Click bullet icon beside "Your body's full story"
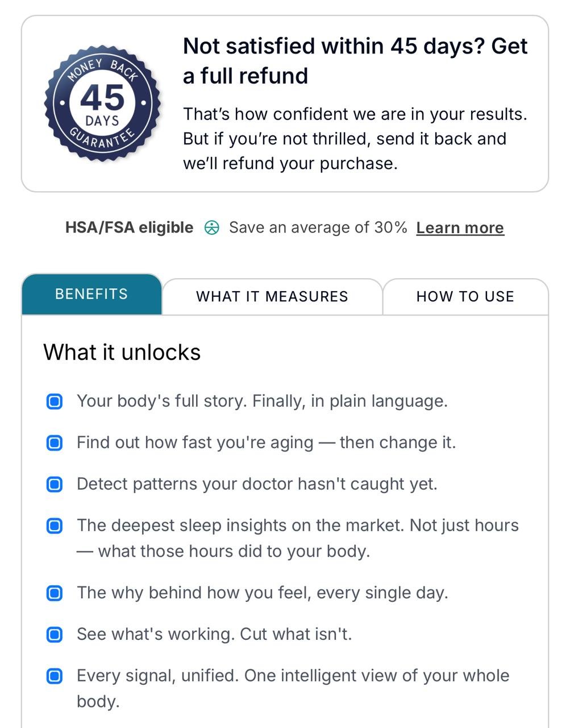570x728 pixels. 54,402
